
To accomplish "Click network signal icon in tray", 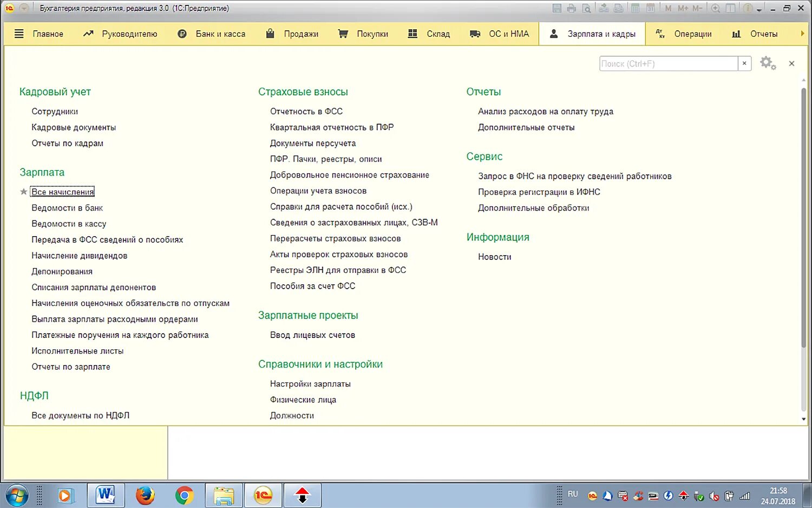I will [744, 496].
